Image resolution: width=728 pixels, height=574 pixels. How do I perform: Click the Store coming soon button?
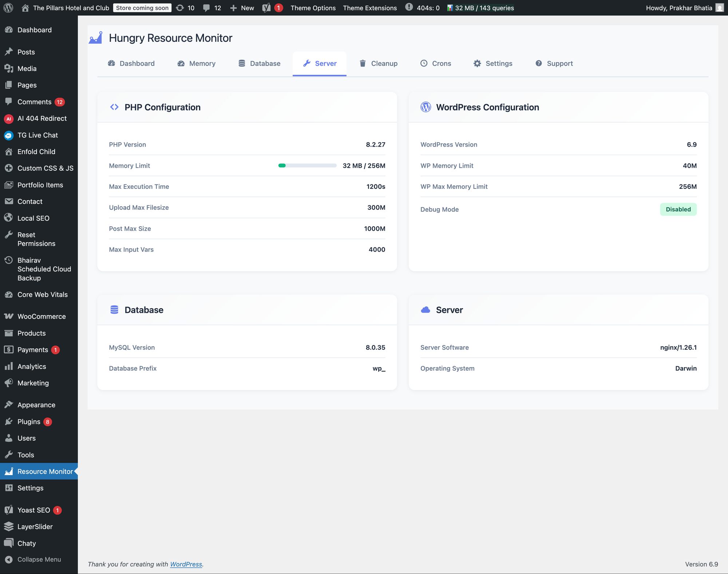[142, 7]
